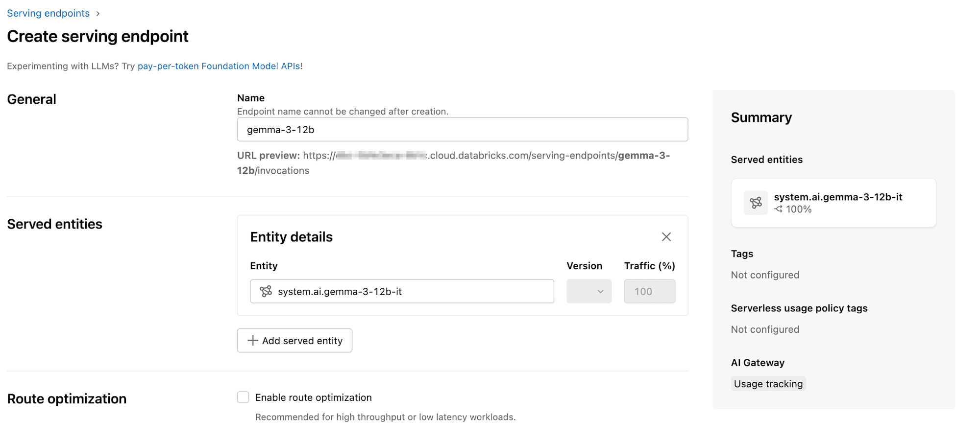Click the traffic split icon beside 100%
Viewport: 980px width, 441px height.
pos(779,209)
